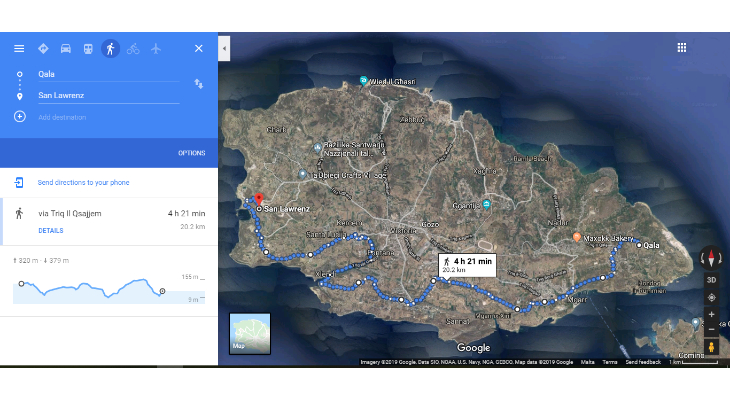Click the elevation profile chart

click(x=109, y=289)
